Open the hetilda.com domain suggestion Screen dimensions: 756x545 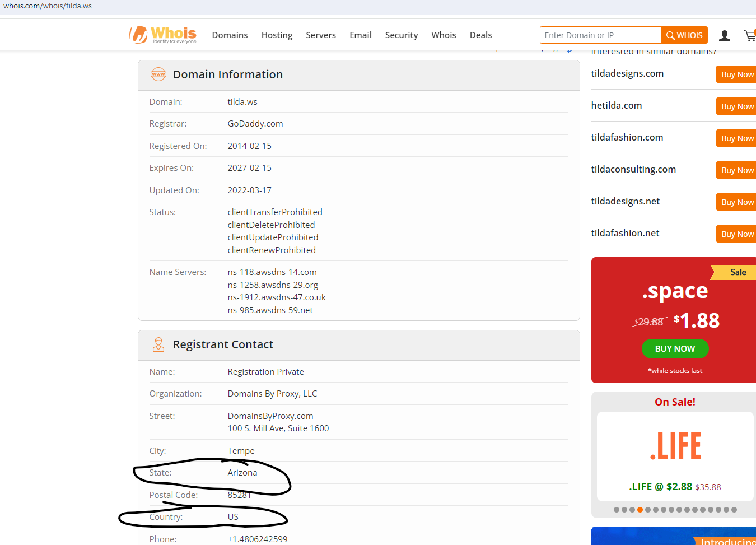pos(617,105)
